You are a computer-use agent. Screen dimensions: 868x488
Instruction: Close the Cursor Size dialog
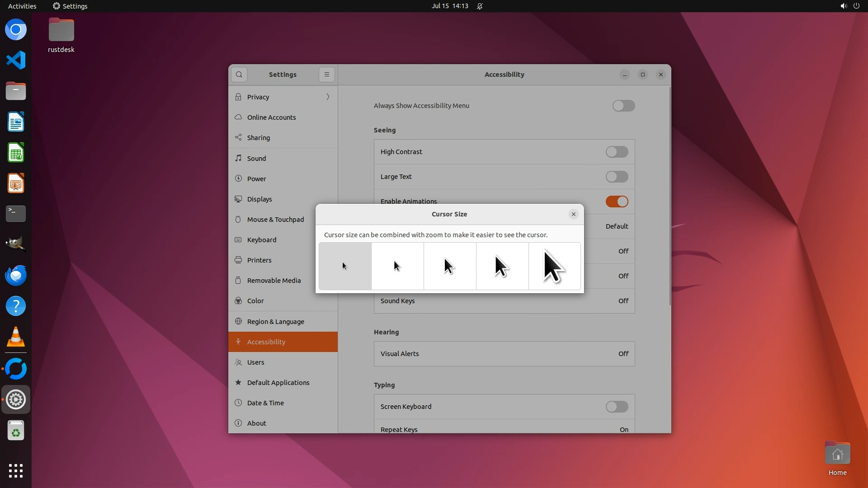click(573, 214)
